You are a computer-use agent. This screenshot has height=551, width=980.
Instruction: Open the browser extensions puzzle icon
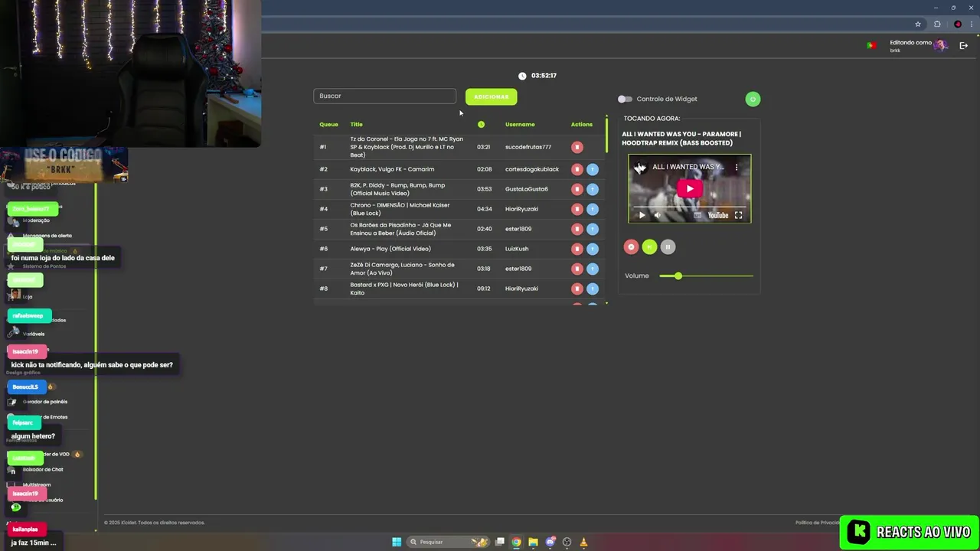point(937,24)
